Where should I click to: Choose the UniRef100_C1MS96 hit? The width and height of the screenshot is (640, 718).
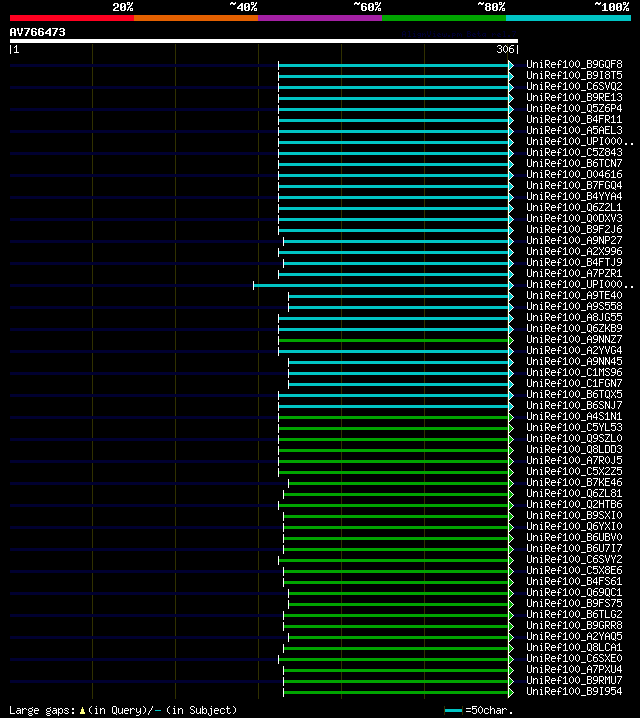(574, 372)
